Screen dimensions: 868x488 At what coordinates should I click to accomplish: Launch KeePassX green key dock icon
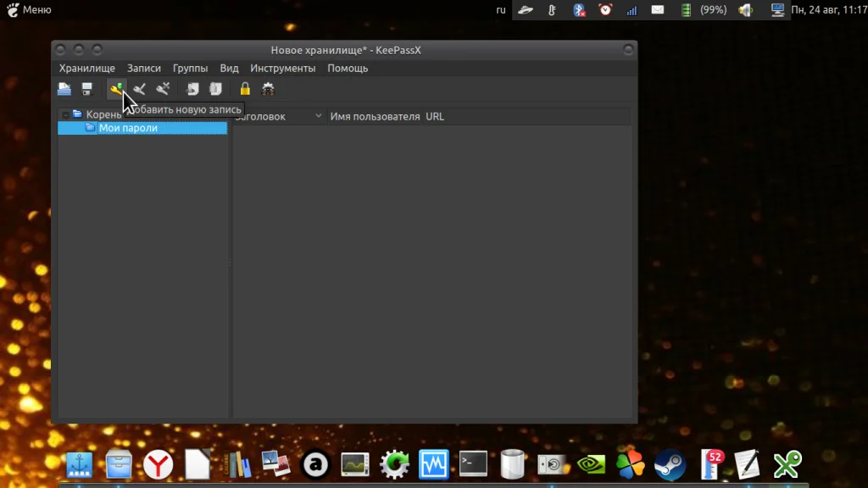(x=787, y=464)
